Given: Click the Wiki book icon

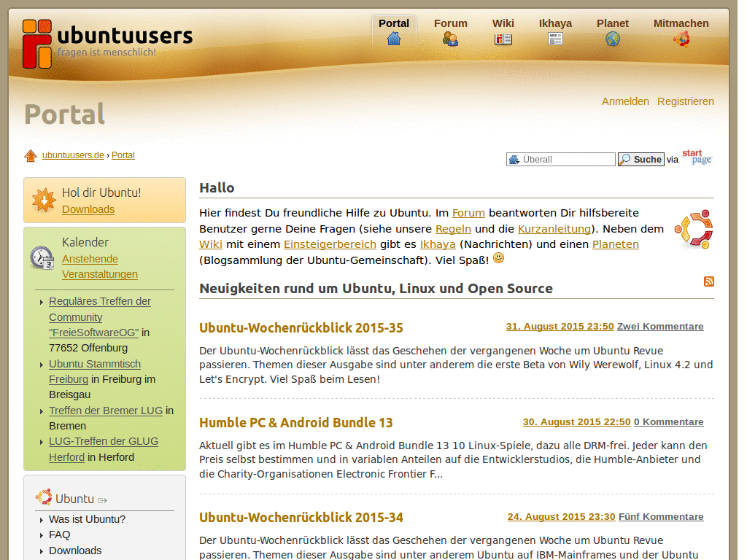Looking at the screenshot, I should (503, 39).
